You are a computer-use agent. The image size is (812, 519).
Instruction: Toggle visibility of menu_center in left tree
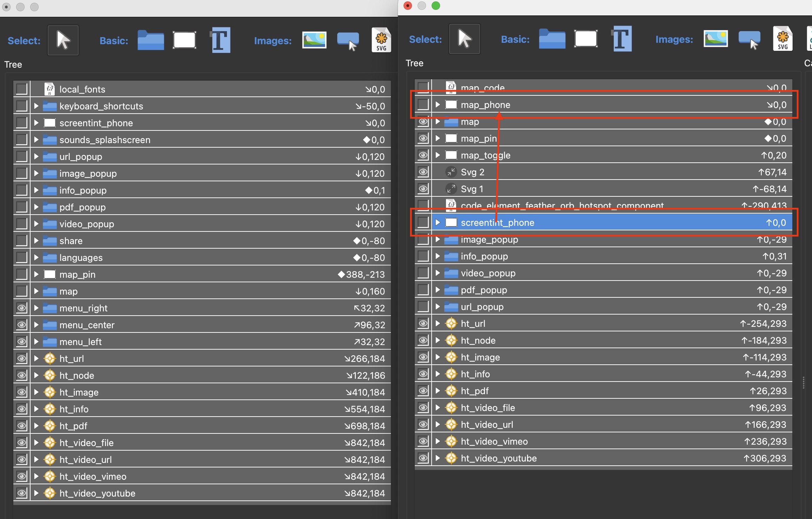click(22, 325)
